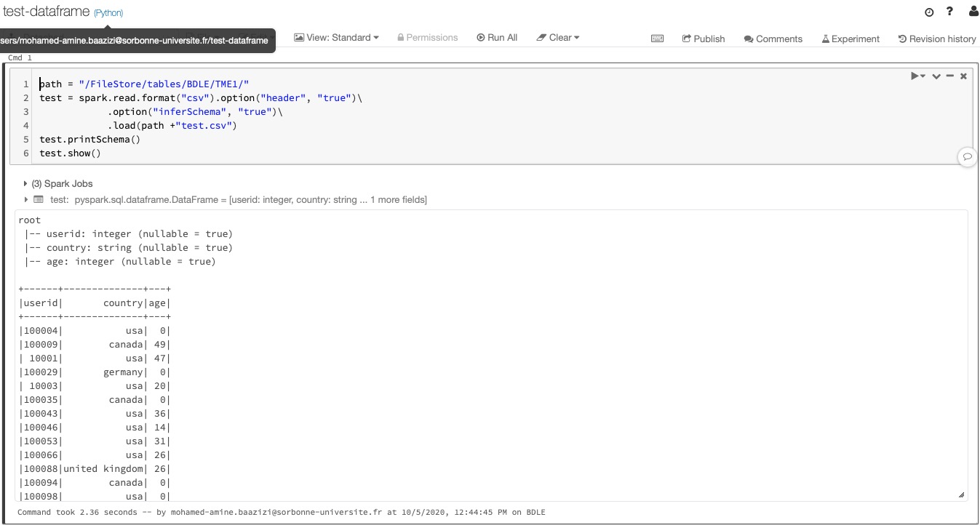The width and height of the screenshot is (980, 525).
Task: Click the 'root' output text
Action: point(30,220)
